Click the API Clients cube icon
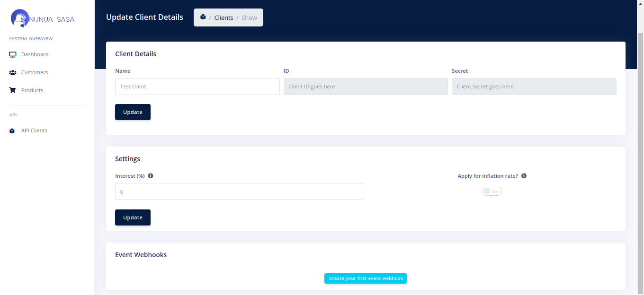Image resolution: width=644 pixels, height=295 pixels. 12,131
